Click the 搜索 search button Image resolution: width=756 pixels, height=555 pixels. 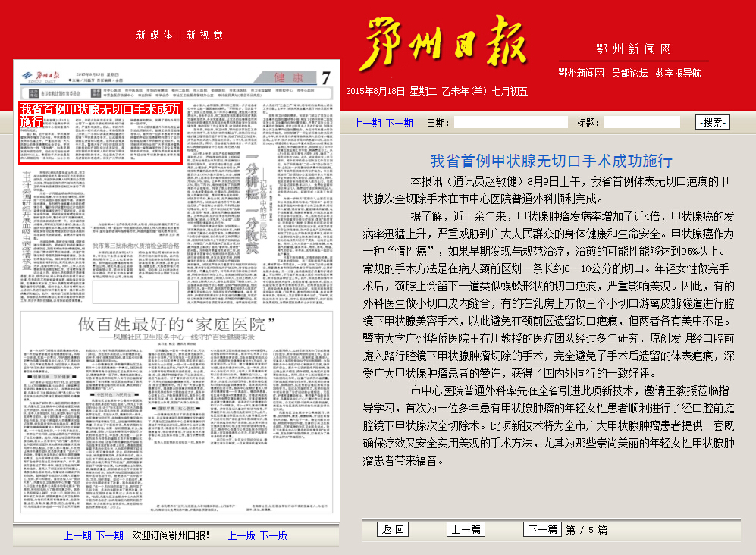(713, 122)
